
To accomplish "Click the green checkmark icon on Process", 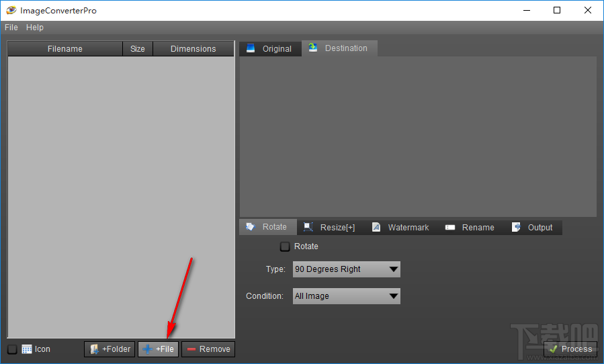I will (553, 349).
